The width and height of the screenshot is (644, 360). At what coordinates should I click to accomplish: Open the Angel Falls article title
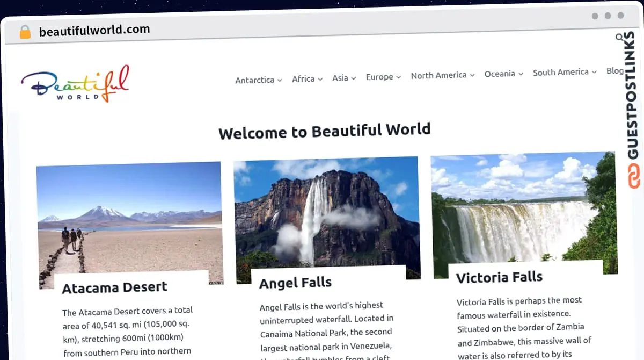coord(295,283)
